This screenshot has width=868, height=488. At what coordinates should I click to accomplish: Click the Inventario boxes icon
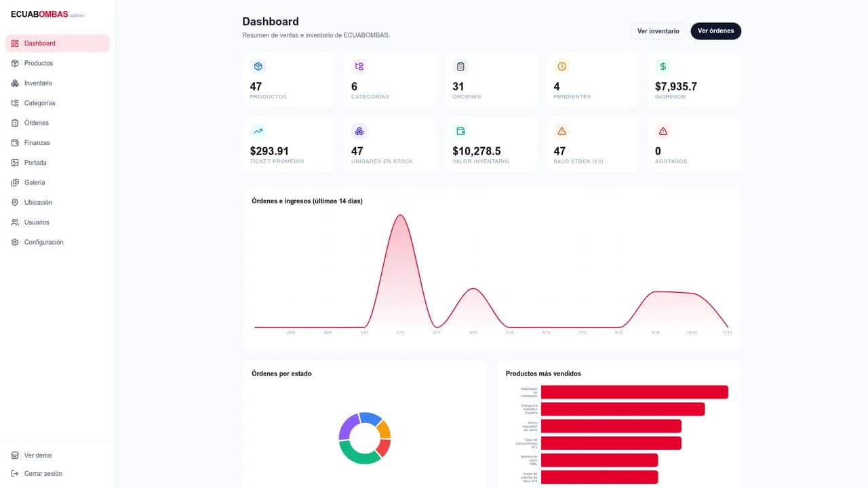15,83
